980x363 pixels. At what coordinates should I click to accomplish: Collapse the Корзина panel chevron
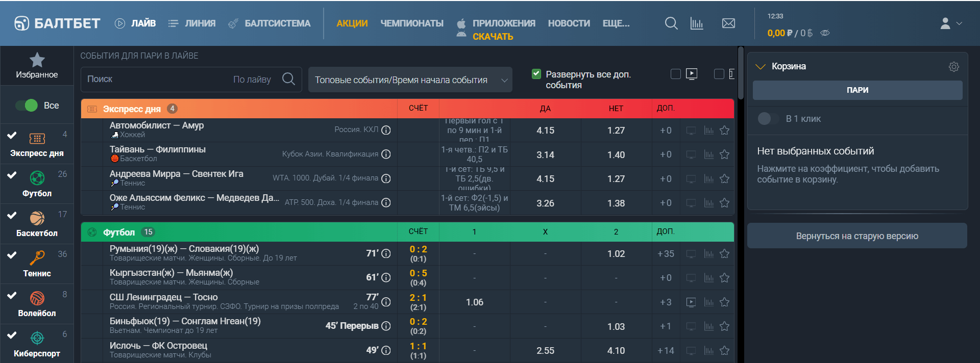click(761, 67)
